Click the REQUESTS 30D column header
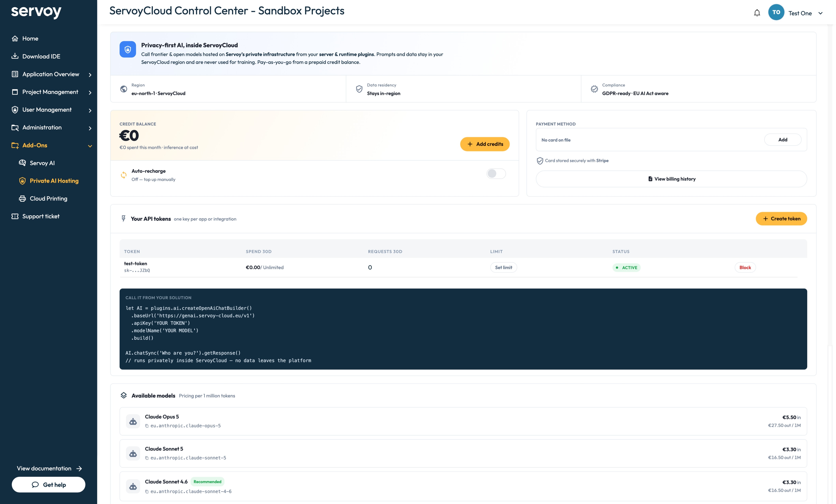Screen dimensions: 836x504 (385, 252)
